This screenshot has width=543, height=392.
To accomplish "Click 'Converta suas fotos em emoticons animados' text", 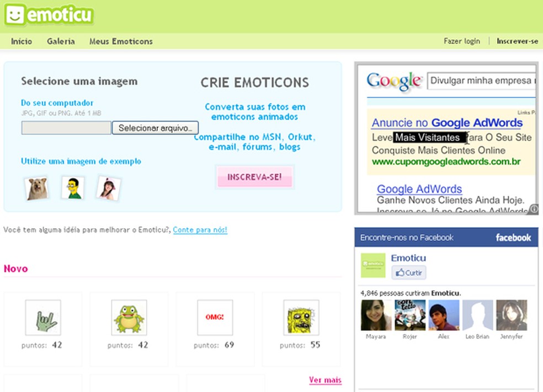I will click(x=255, y=112).
